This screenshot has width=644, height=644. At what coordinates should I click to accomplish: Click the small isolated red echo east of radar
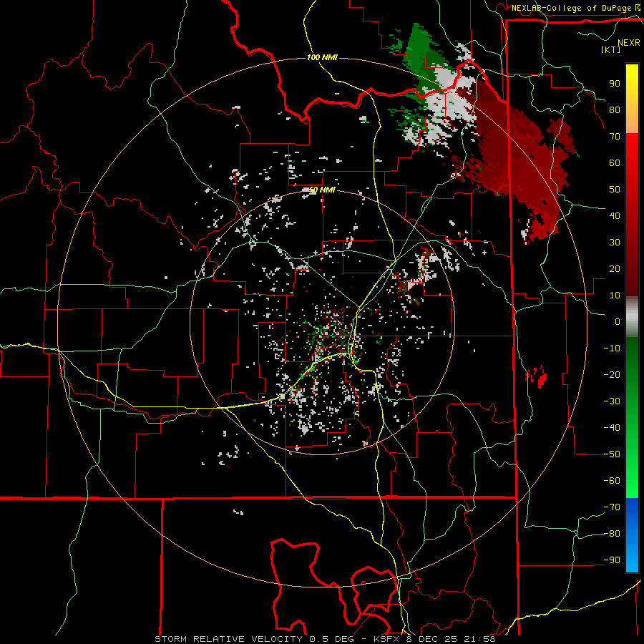537,376
